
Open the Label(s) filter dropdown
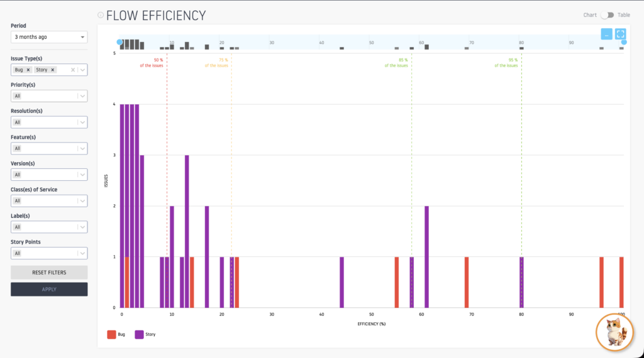coord(49,227)
